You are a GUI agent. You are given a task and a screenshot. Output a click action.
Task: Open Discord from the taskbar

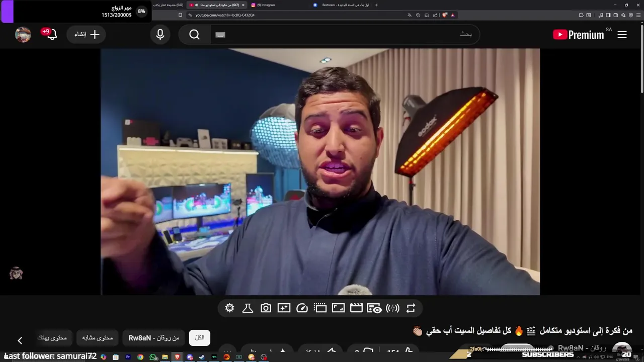click(190, 357)
